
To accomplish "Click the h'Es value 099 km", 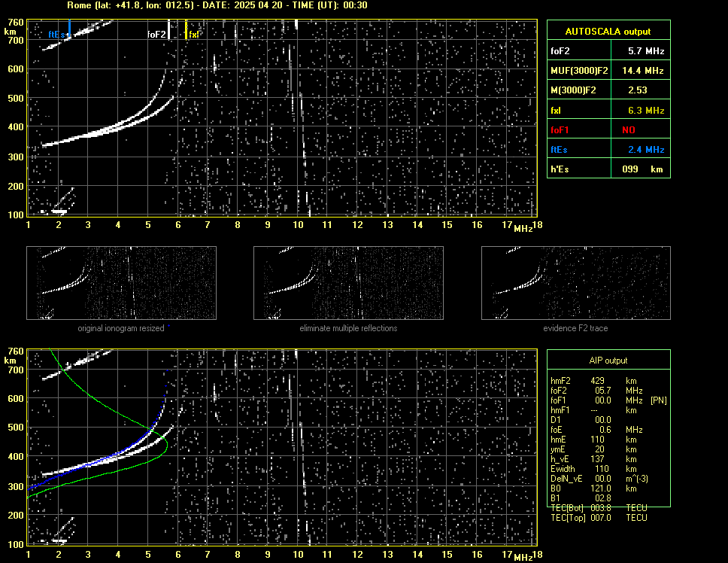I will tap(642, 169).
